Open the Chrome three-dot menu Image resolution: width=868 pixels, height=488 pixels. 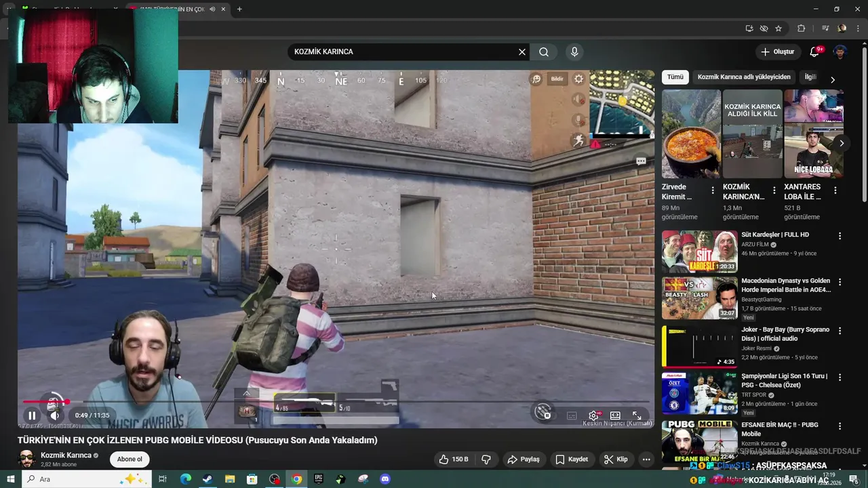coord(857,28)
